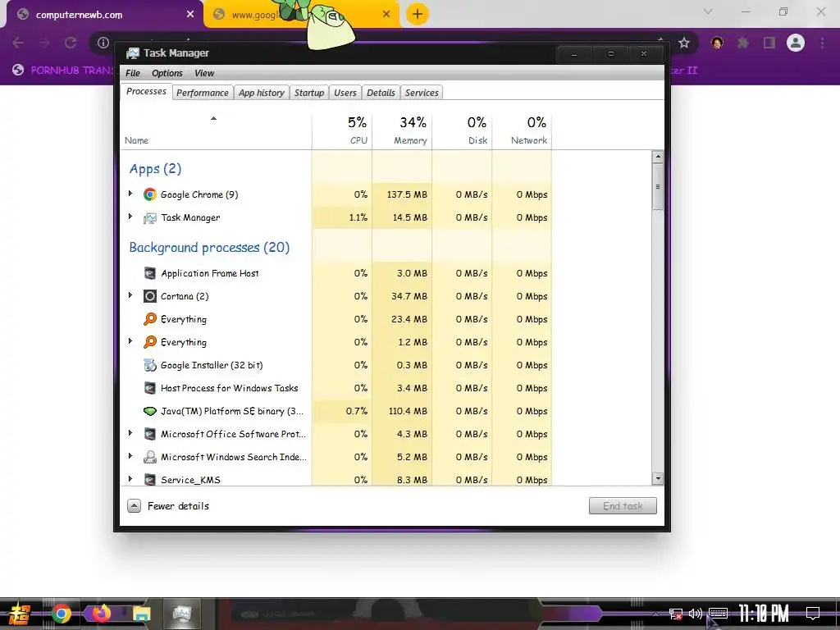Expand the Everything row with 1.2 MB
This screenshot has height=630, width=840.
[x=130, y=341]
